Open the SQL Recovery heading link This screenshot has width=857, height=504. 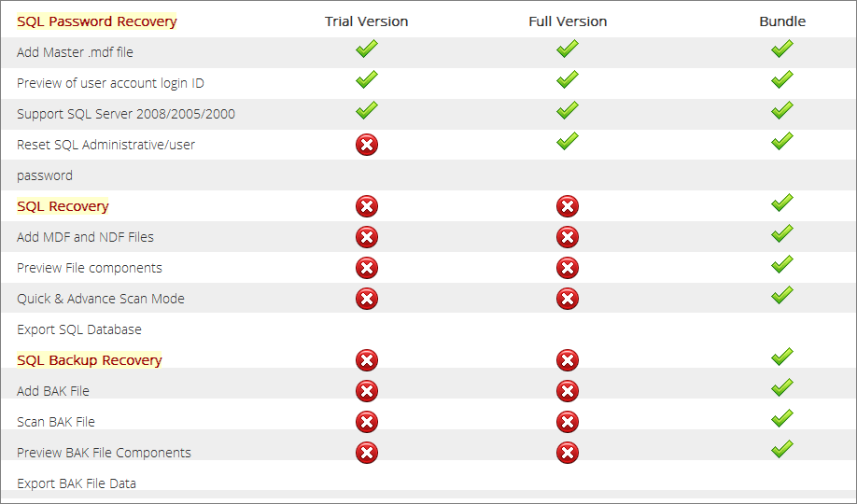[63, 206]
